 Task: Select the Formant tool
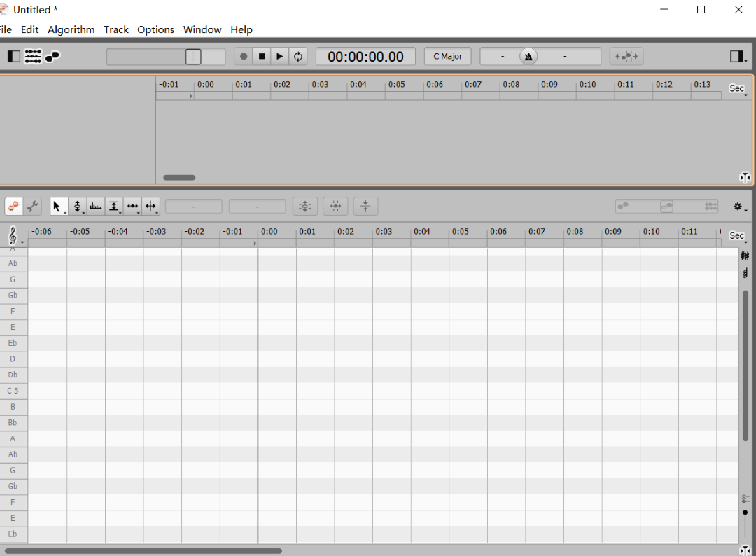tap(114, 206)
